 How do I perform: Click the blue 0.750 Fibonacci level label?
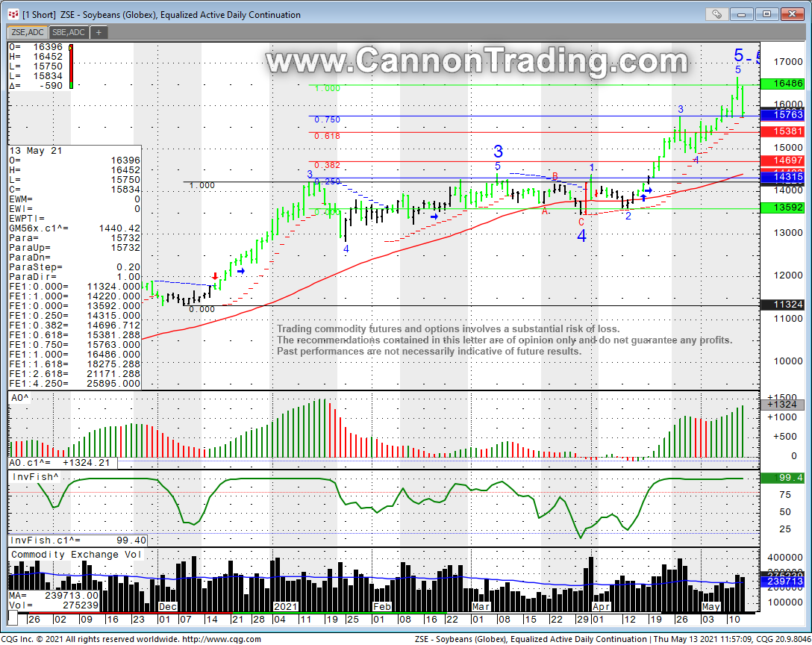[328, 119]
